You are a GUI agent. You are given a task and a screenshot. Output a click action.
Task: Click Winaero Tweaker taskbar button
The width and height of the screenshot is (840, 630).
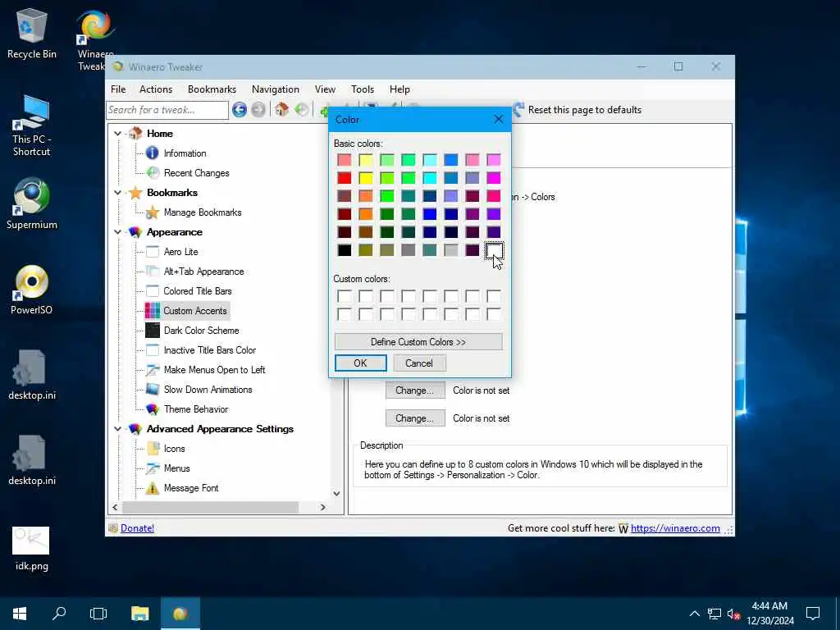180,614
